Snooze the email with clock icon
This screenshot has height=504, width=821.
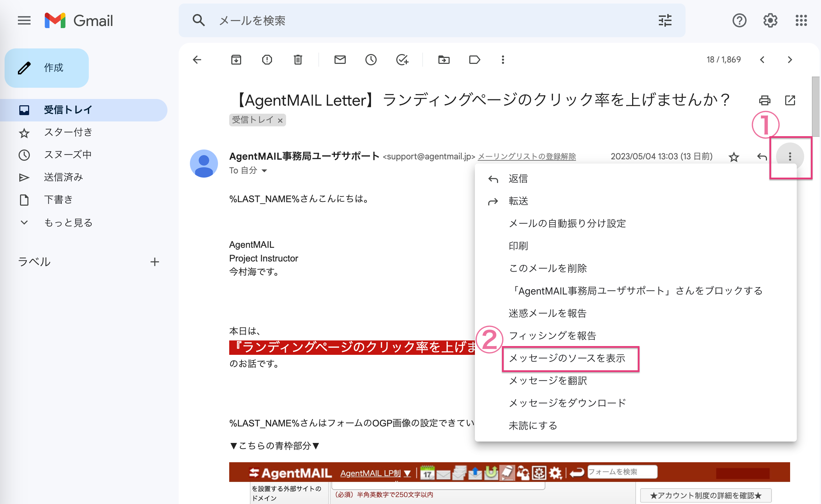click(371, 60)
